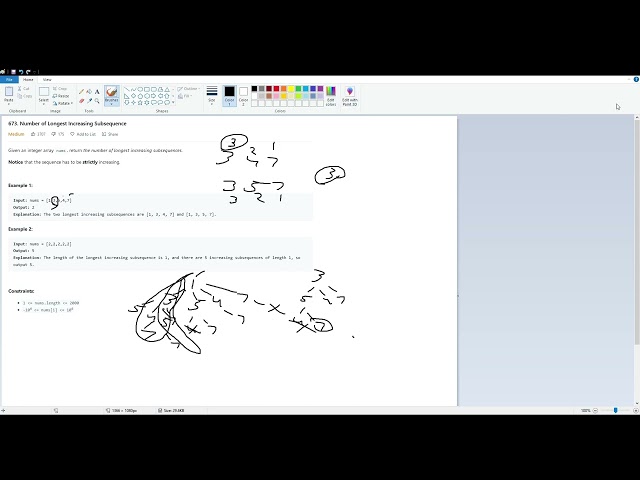Select the Color picker eyedropper tool
Image resolution: width=640 pixels, height=480 pixels.
click(x=89, y=101)
